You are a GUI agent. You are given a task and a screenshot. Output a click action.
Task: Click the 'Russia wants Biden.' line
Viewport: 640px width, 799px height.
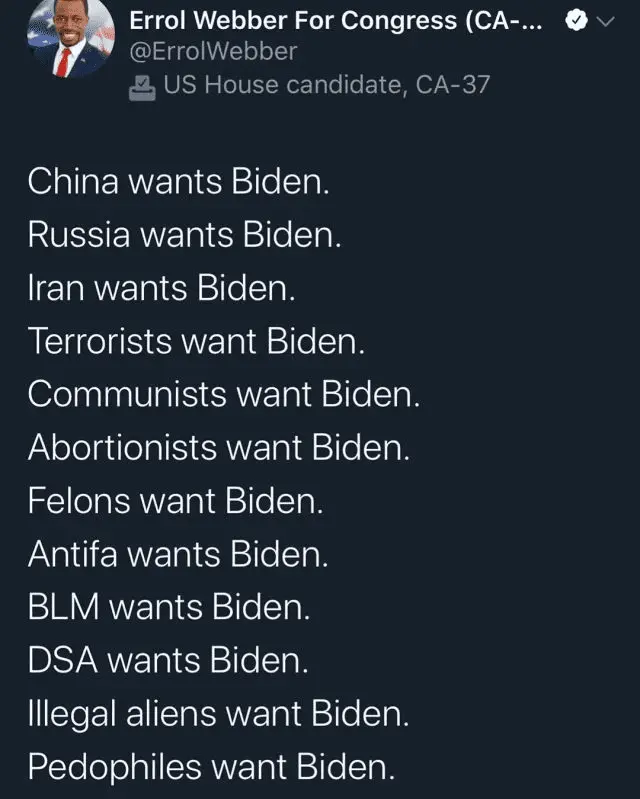coord(184,234)
